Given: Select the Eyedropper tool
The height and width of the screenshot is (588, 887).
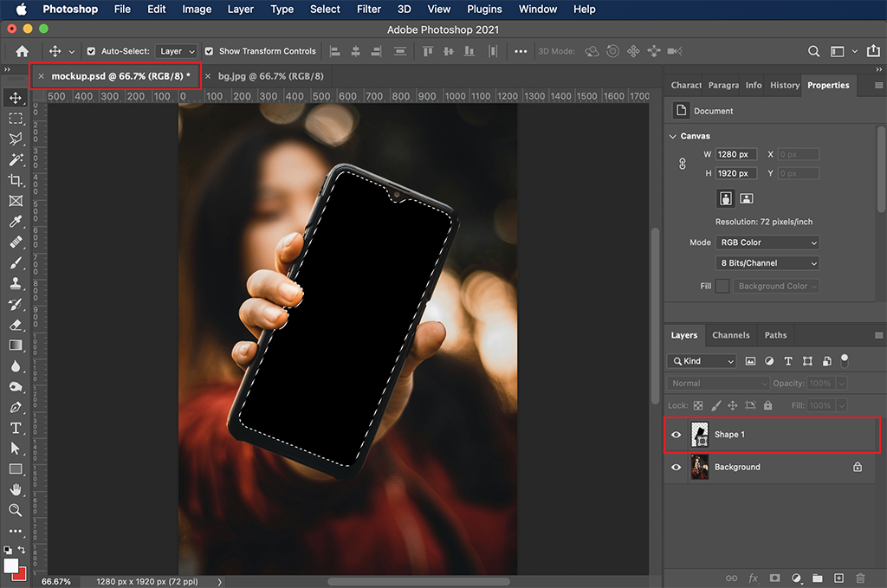Looking at the screenshot, I should (x=16, y=222).
